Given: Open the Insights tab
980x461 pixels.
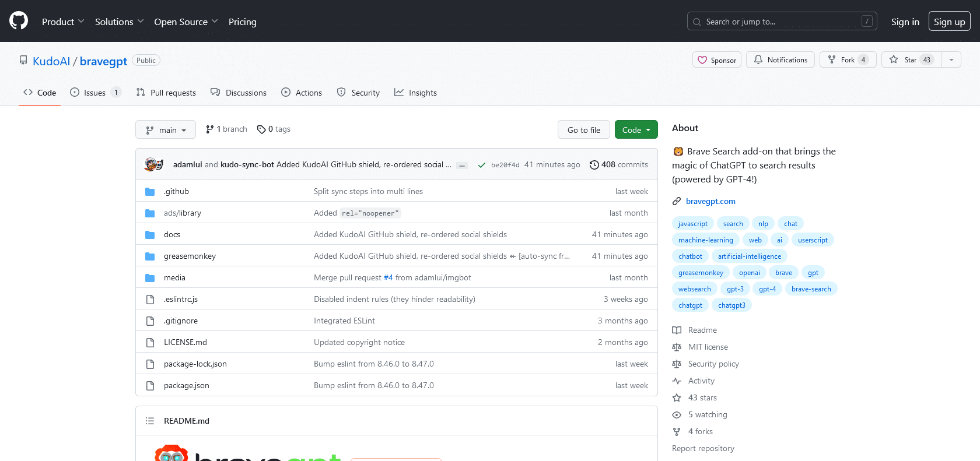Looking at the screenshot, I should [x=415, y=93].
